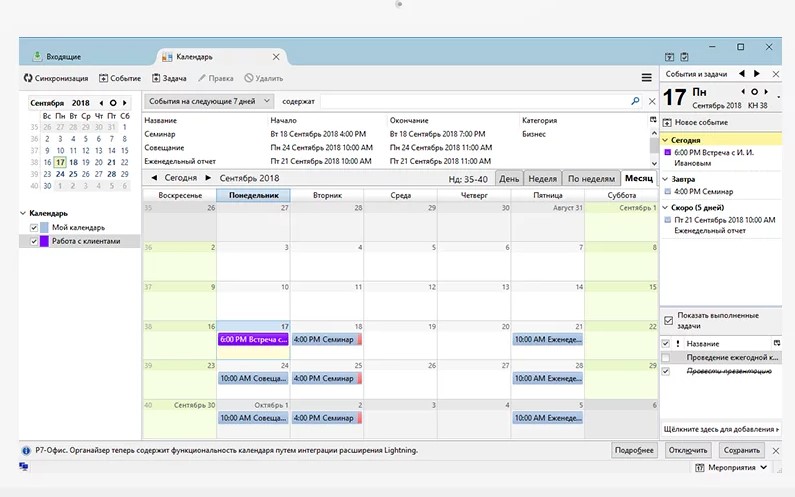Select Семинар row in event list
The image size is (795, 497).
[x=395, y=134]
